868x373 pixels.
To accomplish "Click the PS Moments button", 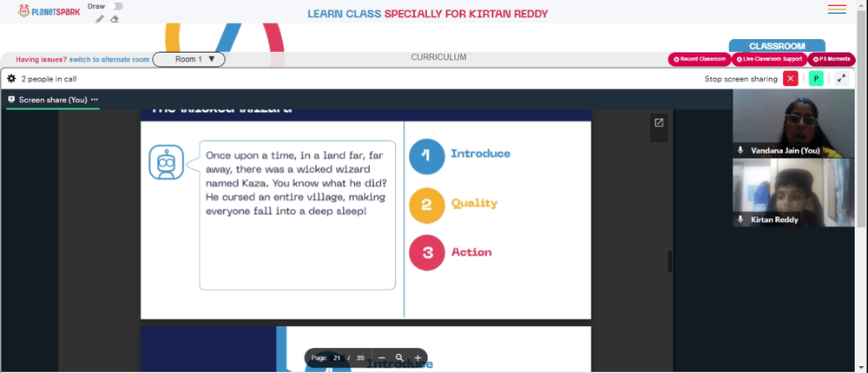I will coord(832,59).
